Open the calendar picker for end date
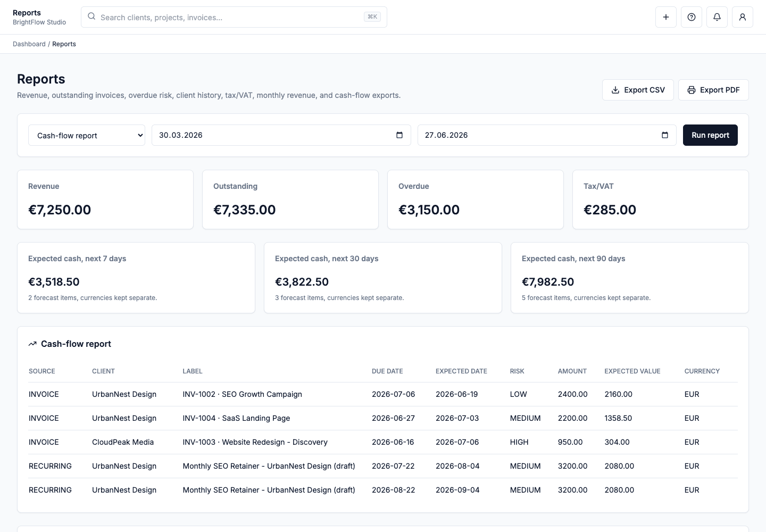Viewport: 766px width, 532px height. pos(665,135)
